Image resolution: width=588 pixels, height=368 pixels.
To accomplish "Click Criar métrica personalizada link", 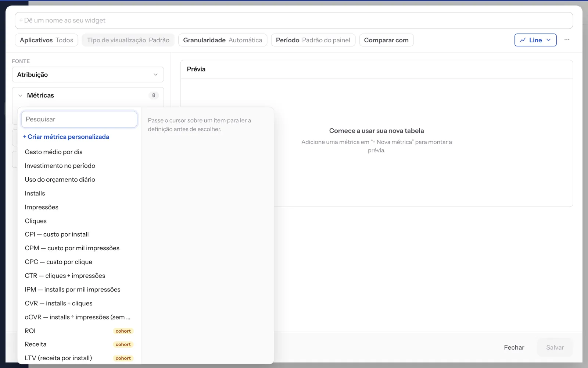I will pos(66,137).
